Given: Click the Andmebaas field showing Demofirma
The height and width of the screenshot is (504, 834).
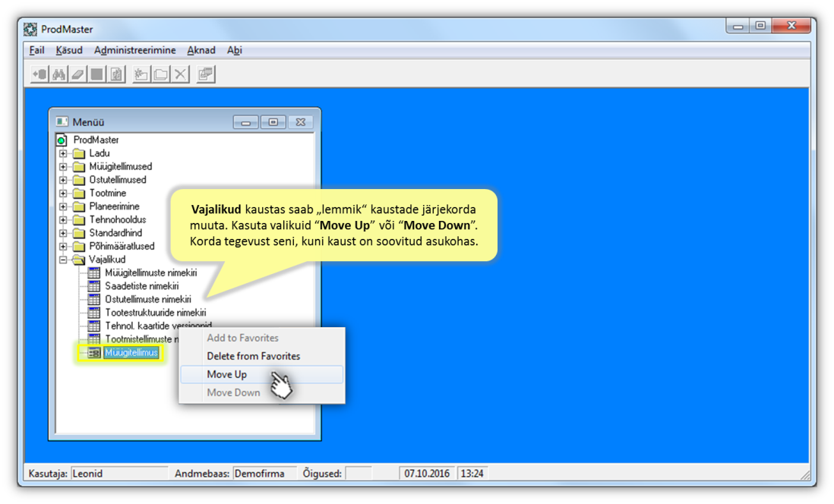Looking at the screenshot, I should click(x=264, y=474).
